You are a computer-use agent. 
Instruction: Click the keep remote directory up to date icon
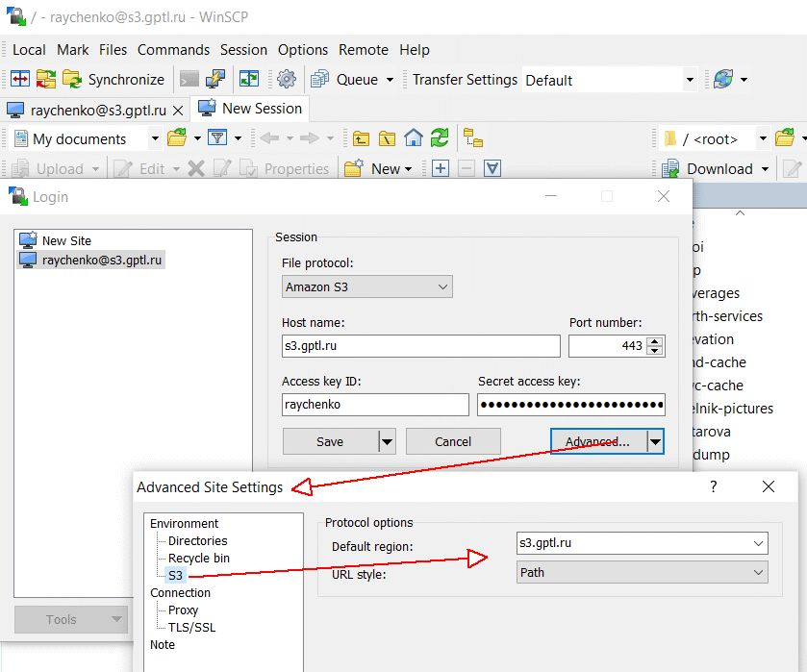click(x=249, y=79)
